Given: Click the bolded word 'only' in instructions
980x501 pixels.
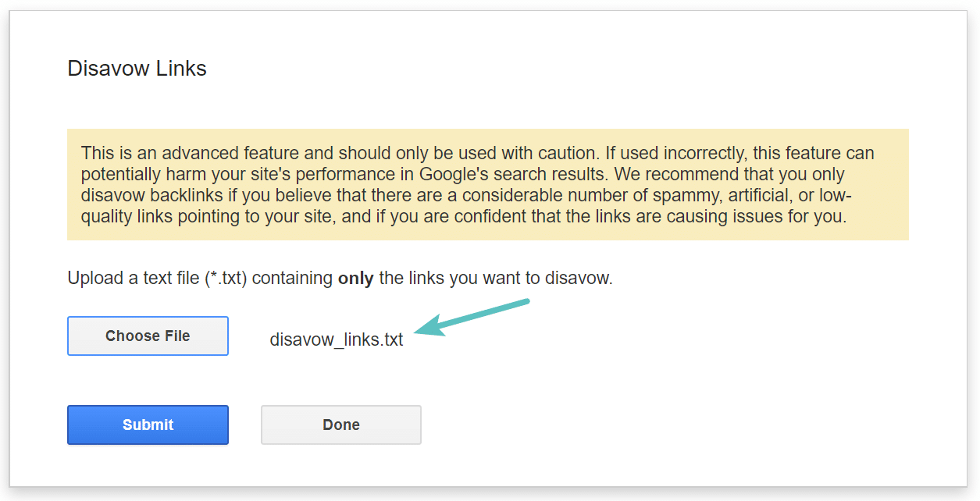Looking at the screenshot, I should [x=356, y=278].
